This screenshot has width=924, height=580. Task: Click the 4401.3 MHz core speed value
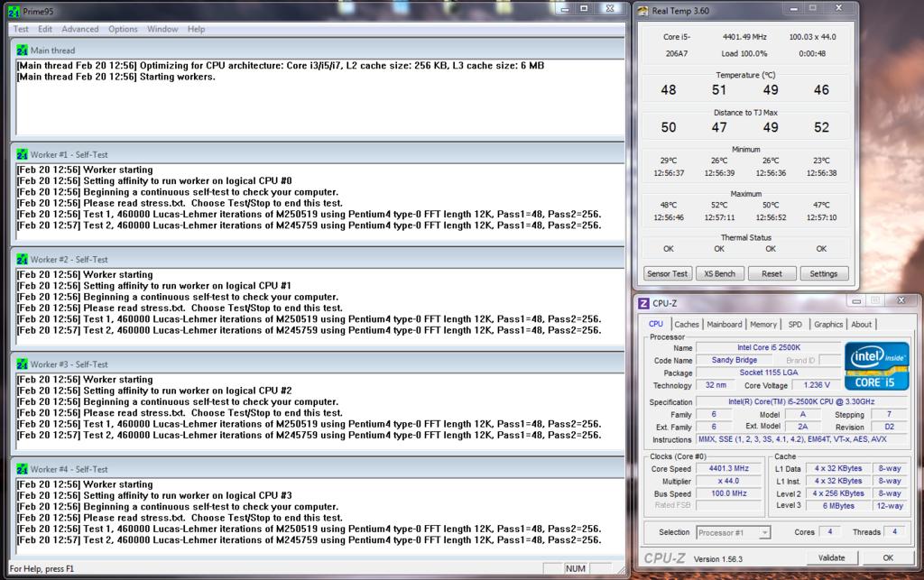729,469
